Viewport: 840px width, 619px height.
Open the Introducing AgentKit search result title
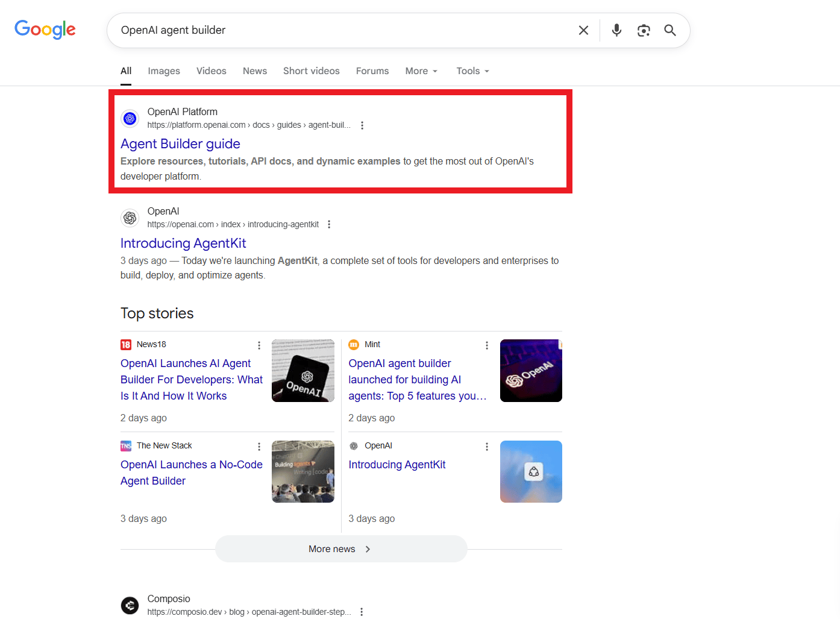pos(183,244)
